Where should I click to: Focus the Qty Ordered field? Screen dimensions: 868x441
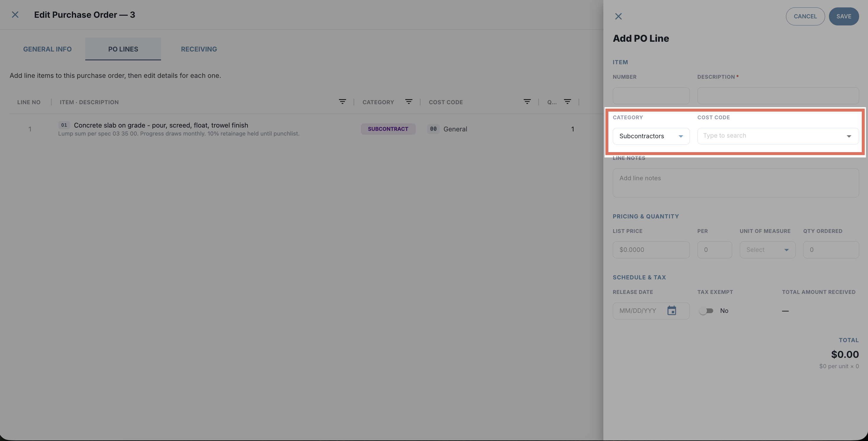pyautogui.click(x=831, y=250)
